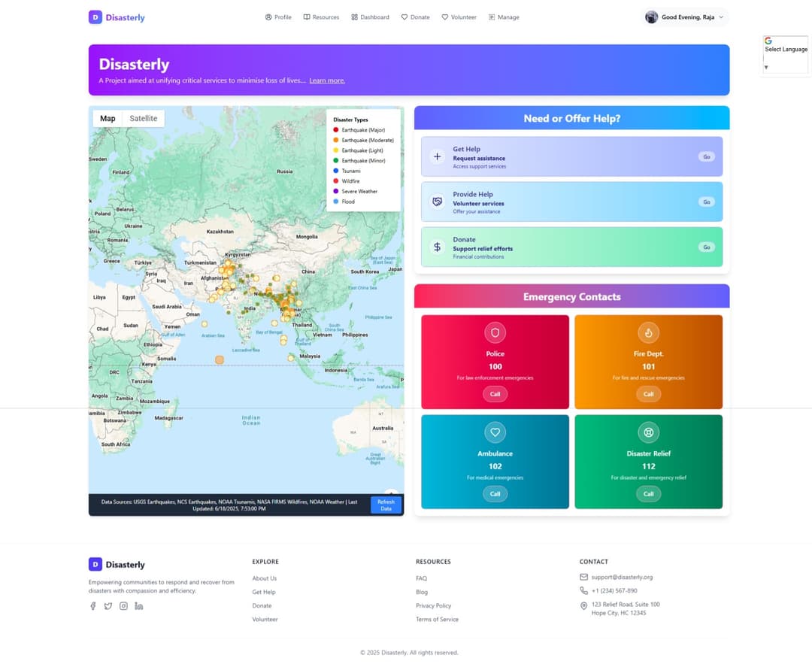This screenshot has width=812, height=670.
Task: Click the plus icon beside Get Help
Action: pyautogui.click(x=436, y=156)
